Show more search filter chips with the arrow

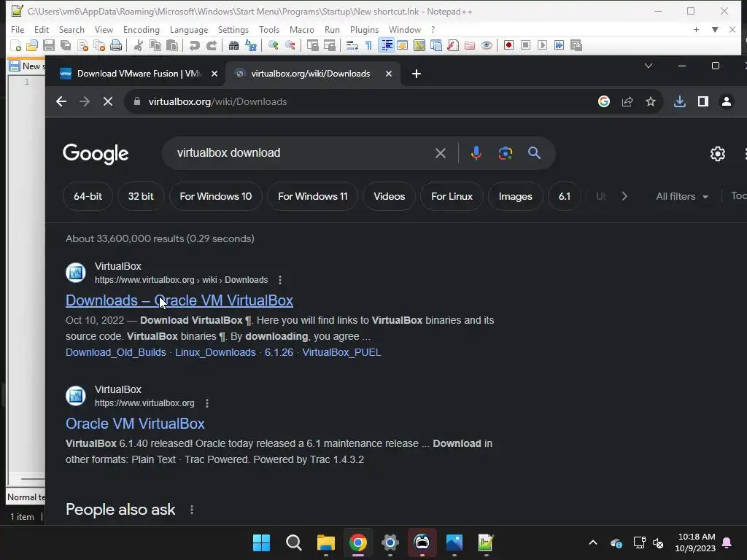tap(624, 196)
